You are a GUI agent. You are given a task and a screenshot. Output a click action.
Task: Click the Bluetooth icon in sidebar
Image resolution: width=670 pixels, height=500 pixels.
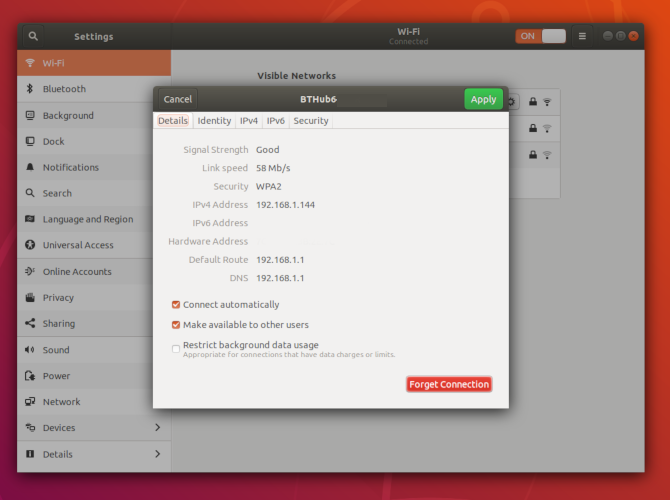point(30,89)
